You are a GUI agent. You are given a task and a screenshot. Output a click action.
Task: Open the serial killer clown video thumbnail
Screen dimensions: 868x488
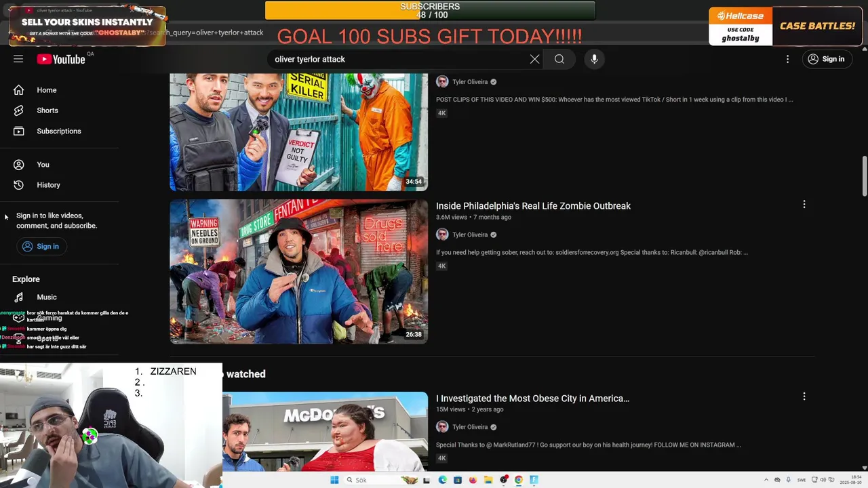click(x=298, y=132)
